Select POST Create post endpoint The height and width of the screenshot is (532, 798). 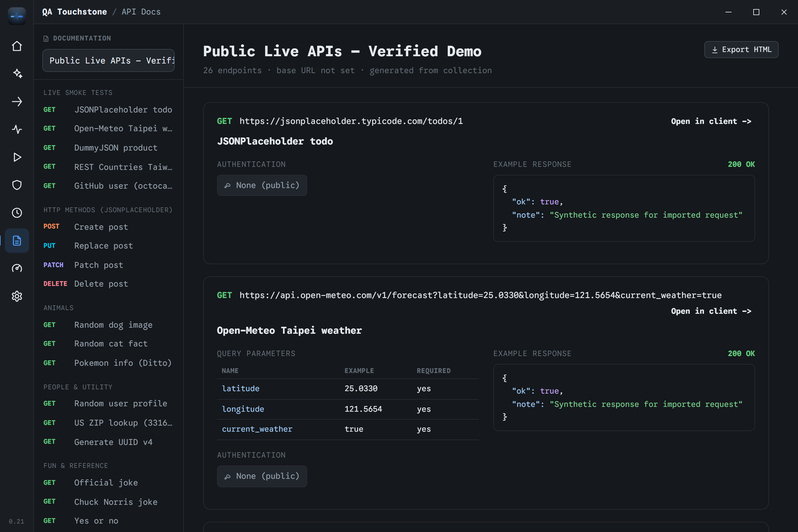(x=108, y=227)
